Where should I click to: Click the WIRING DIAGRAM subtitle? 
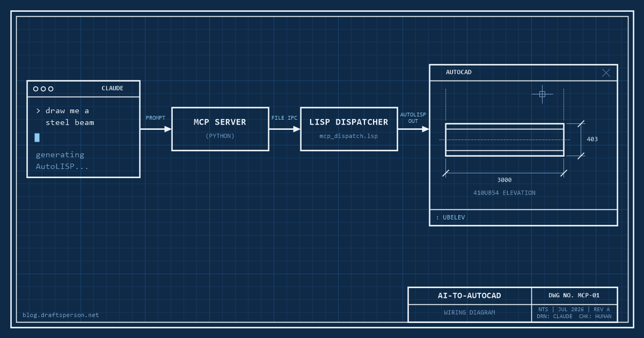(x=470, y=313)
